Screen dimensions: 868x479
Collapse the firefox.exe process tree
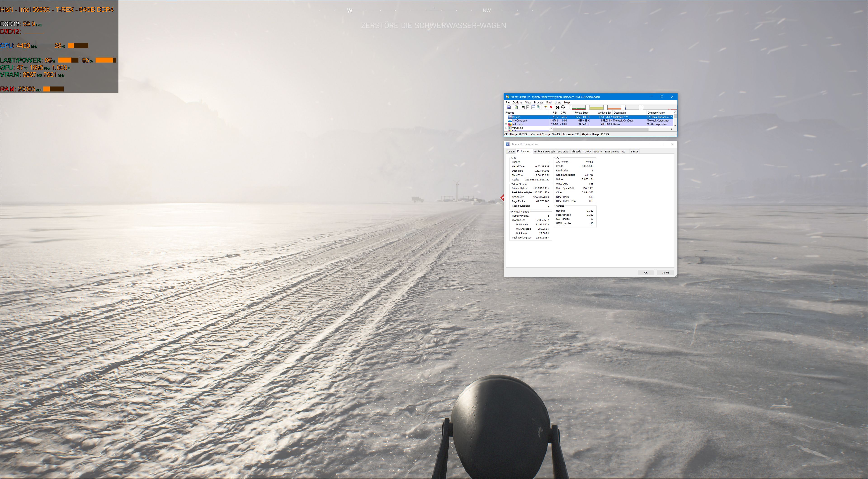tap(506, 124)
